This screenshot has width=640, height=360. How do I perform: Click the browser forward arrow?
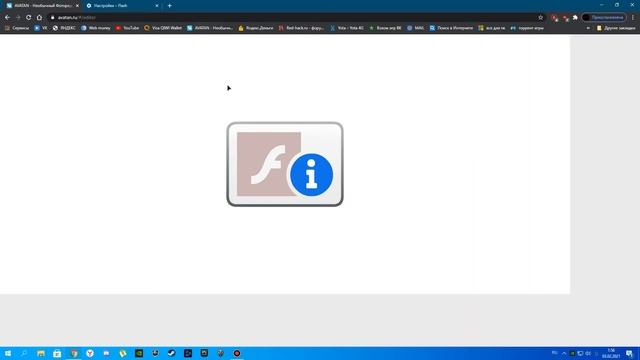click(18, 18)
